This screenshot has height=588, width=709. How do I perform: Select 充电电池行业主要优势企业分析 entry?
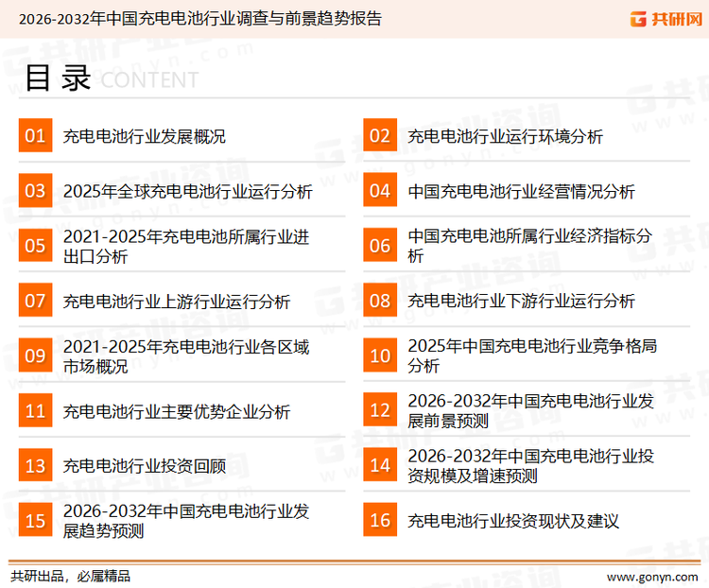[177, 411]
